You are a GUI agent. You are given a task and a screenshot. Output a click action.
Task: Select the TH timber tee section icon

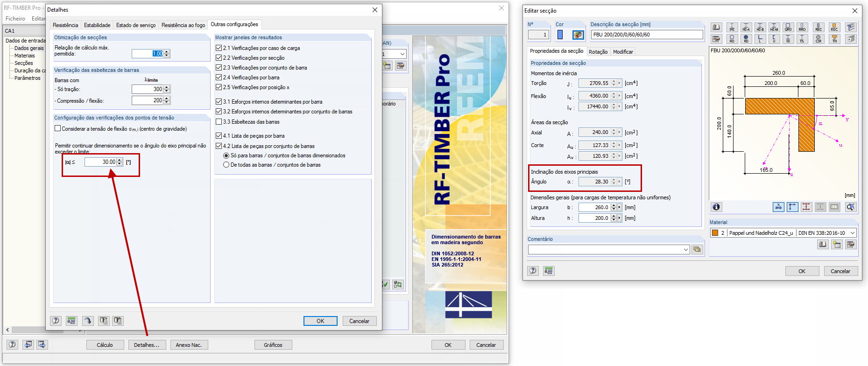pyautogui.click(x=834, y=39)
